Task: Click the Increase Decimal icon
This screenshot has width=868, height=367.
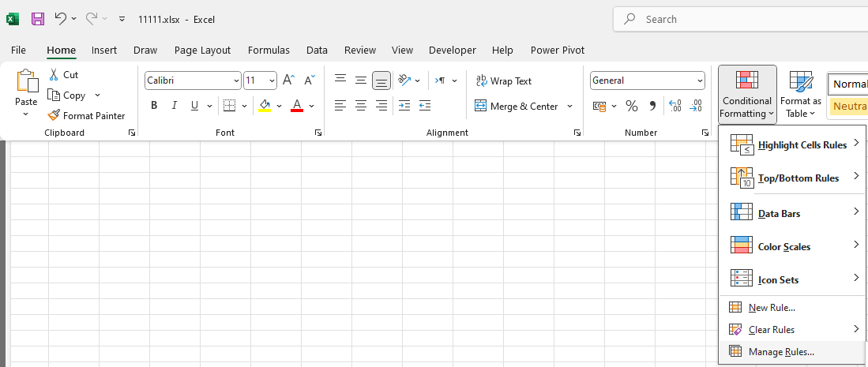Action: [x=675, y=106]
